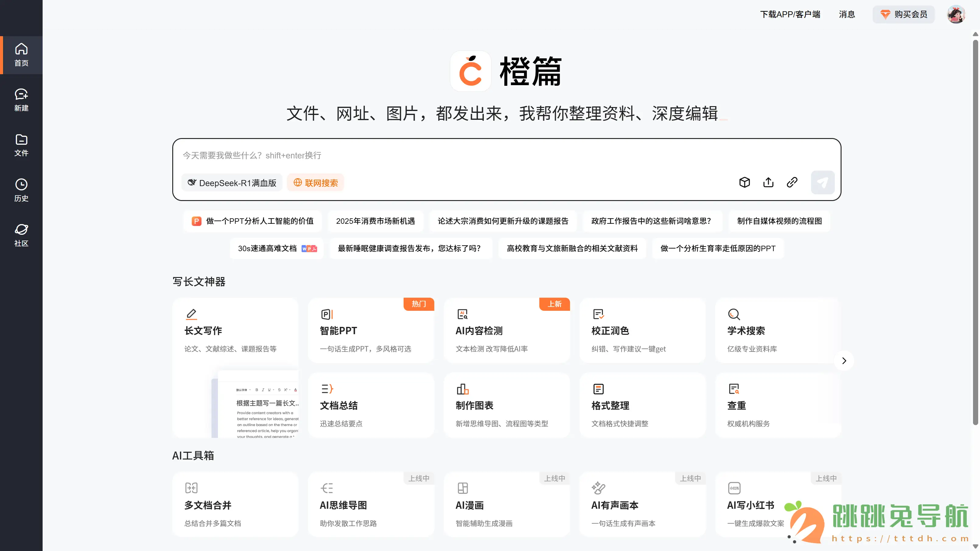Image resolution: width=980 pixels, height=551 pixels.
Task: Select suggestion 论述大宗消费如何更新升级的课题报告
Action: coord(503,221)
